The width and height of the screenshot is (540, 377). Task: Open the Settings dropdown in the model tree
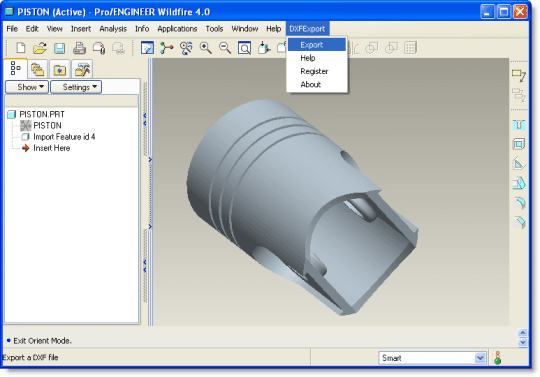pyautogui.click(x=76, y=87)
